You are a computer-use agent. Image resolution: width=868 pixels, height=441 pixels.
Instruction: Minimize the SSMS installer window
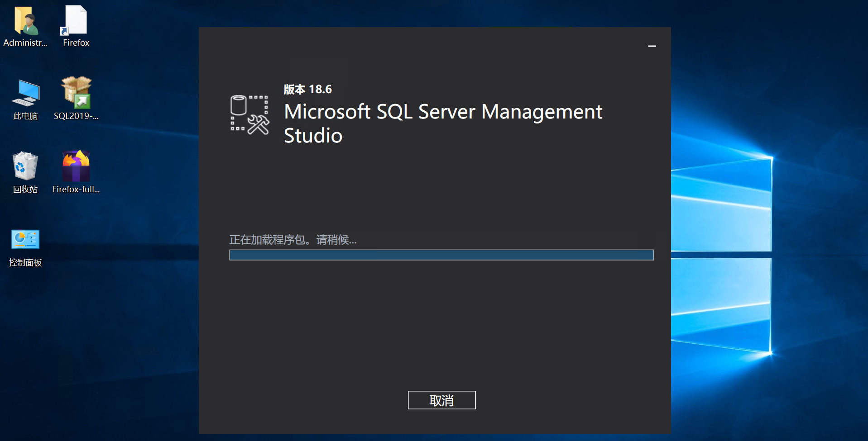652,46
